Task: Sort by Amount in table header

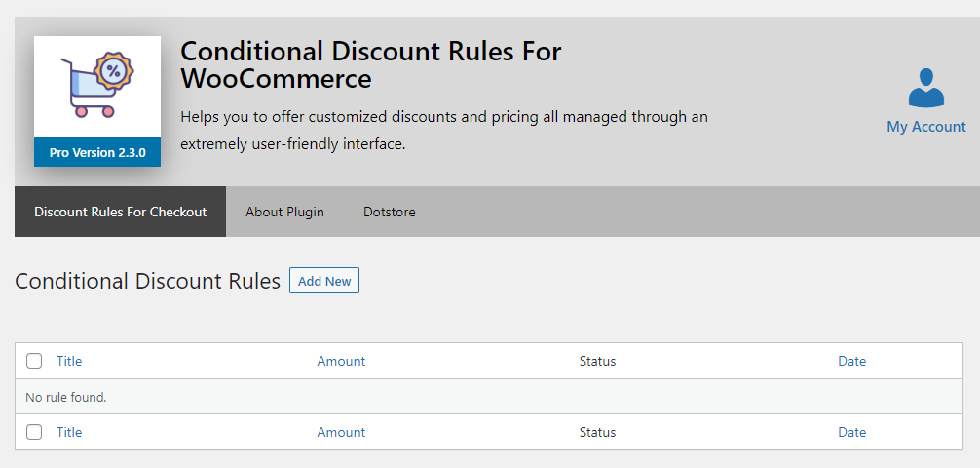Action: pos(341,361)
